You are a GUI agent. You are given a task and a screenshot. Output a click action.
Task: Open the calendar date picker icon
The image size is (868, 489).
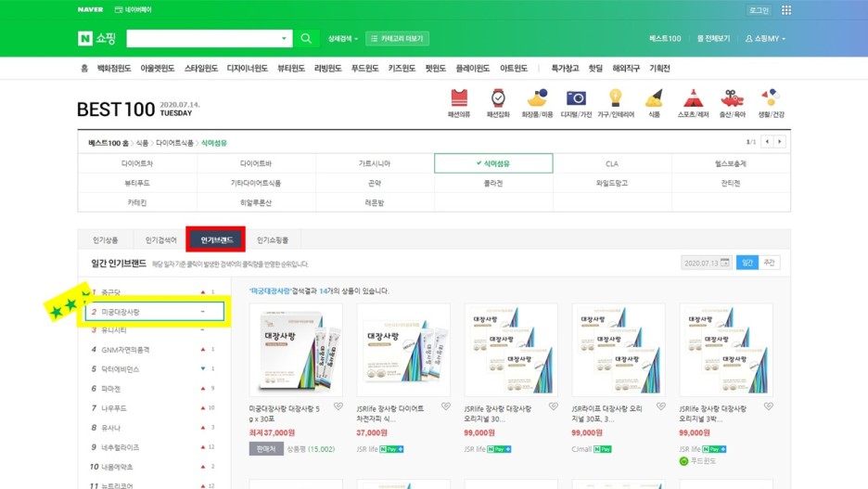(x=724, y=263)
